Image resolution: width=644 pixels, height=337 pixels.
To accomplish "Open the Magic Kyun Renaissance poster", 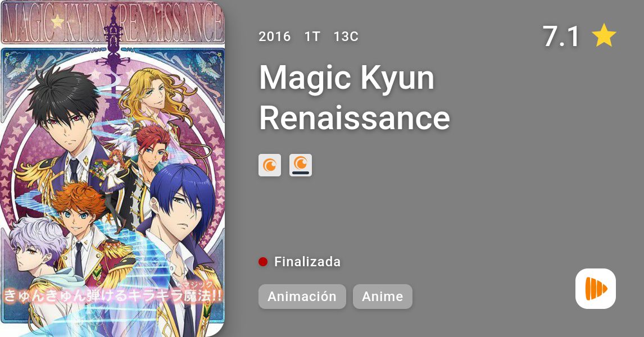I will [x=112, y=168].
